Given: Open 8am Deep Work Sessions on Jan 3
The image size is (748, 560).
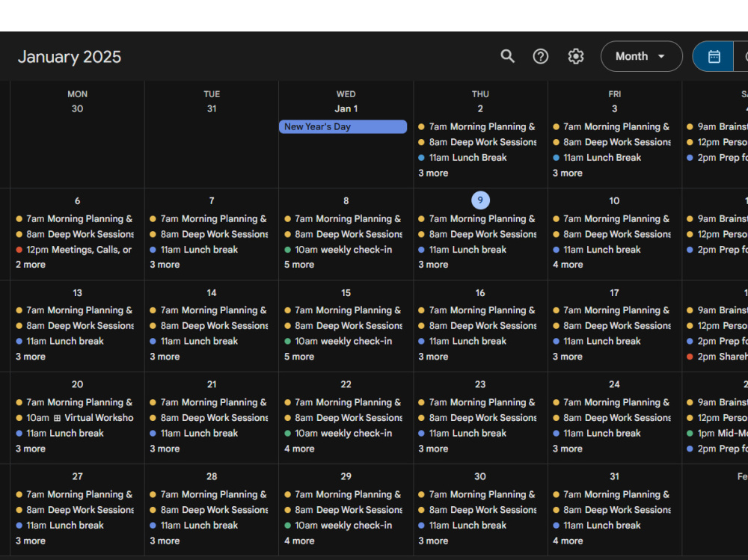Looking at the screenshot, I should (611, 142).
